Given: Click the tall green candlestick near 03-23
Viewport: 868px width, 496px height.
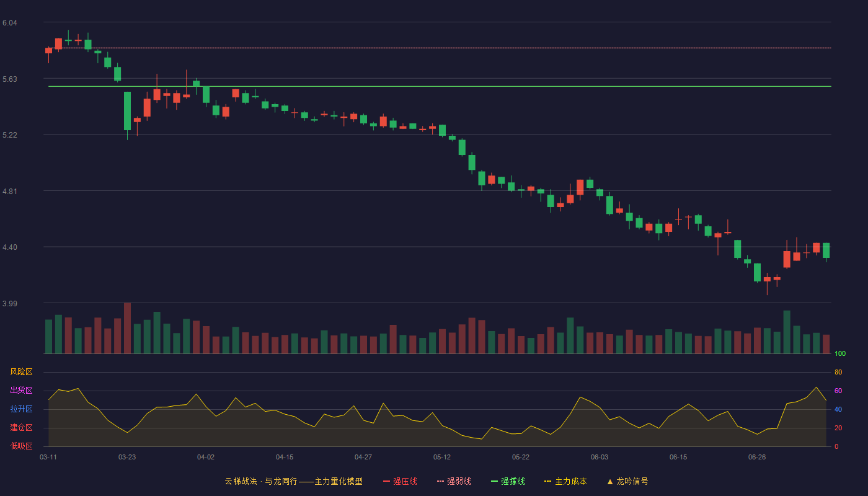Looking at the screenshot, I should pyautogui.click(x=127, y=111).
